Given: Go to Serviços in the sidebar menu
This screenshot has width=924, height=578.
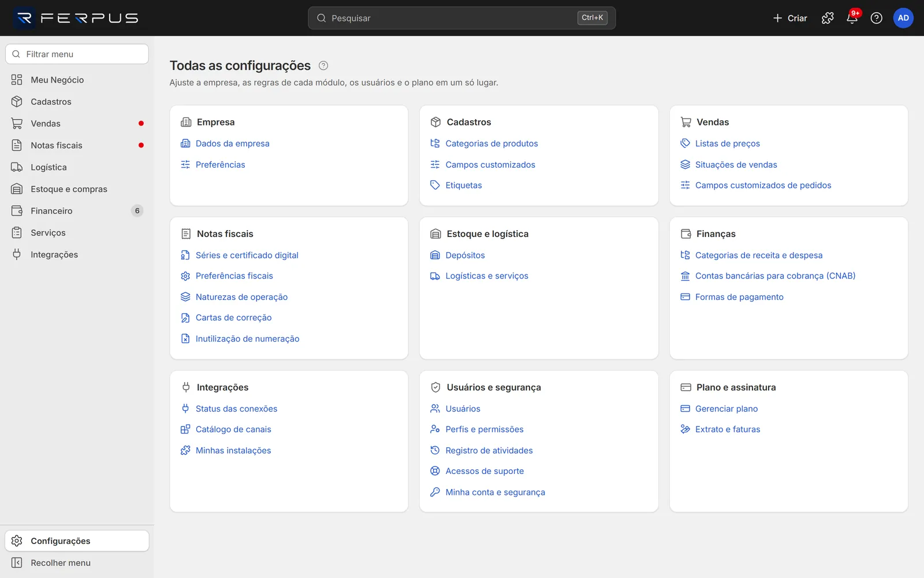Looking at the screenshot, I should pos(77,233).
